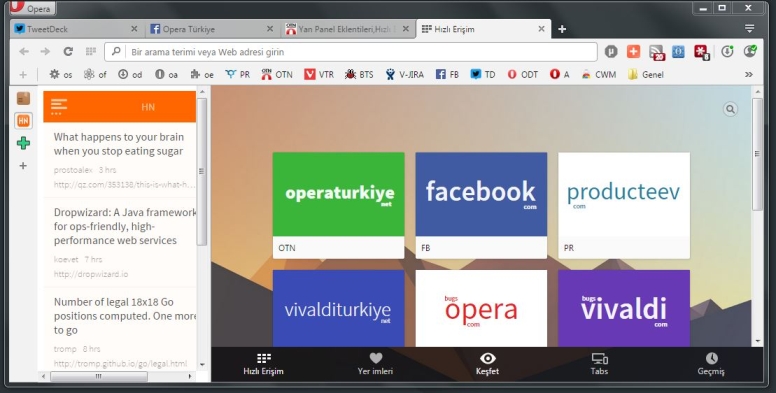Expand the Genel bookmarks folder
This screenshot has width=776, height=393.
point(645,75)
